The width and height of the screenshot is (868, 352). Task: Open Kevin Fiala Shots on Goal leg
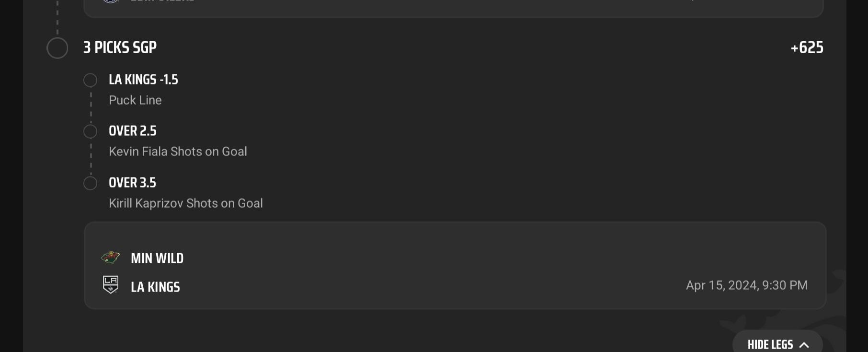point(178,152)
